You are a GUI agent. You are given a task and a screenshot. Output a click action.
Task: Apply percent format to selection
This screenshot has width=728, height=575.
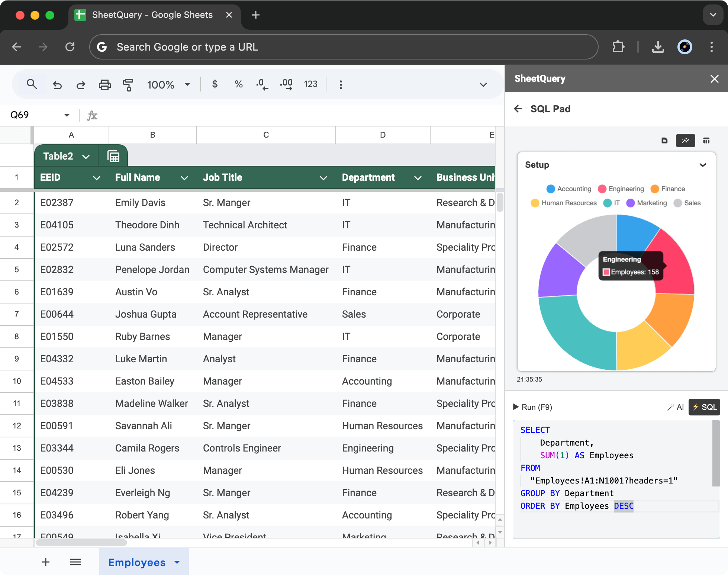pyautogui.click(x=238, y=84)
